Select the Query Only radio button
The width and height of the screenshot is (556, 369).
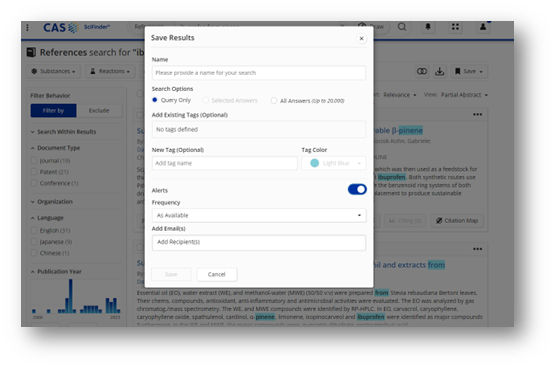click(155, 100)
